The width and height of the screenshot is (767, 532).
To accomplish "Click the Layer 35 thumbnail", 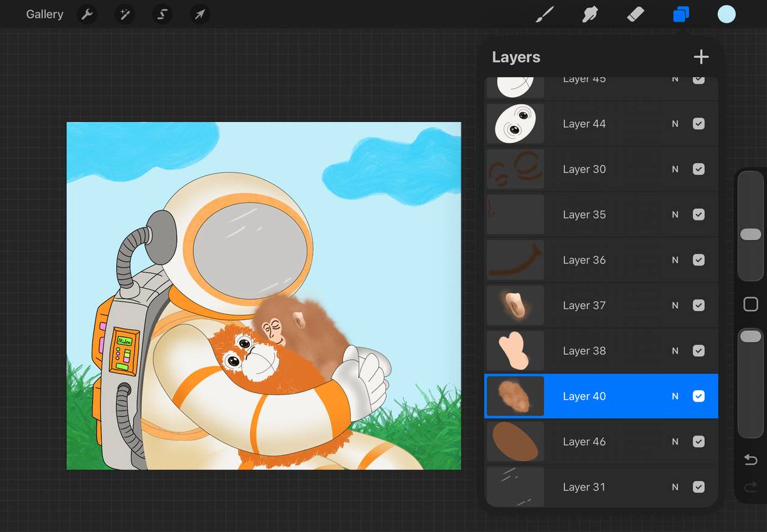I will (x=515, y=215).
